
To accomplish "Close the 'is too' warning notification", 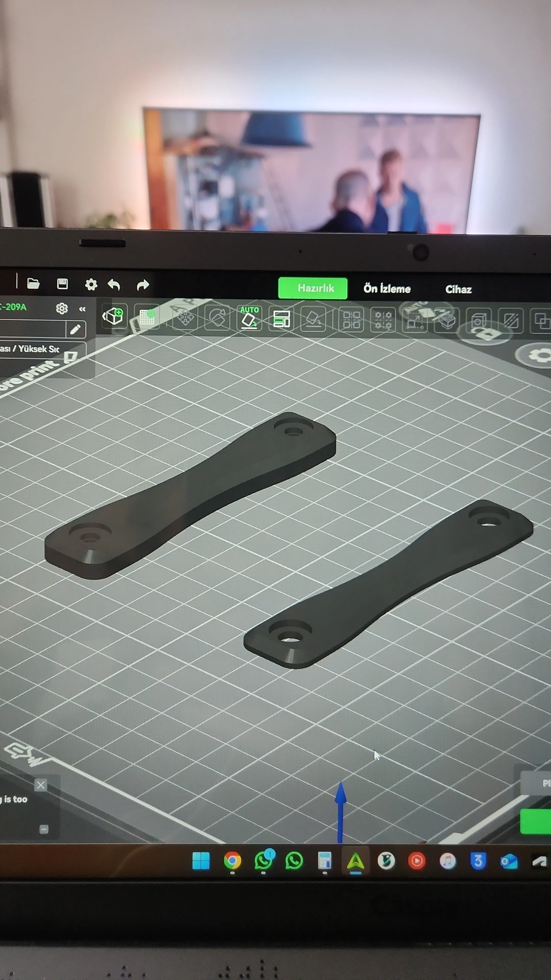I will 41,785.
